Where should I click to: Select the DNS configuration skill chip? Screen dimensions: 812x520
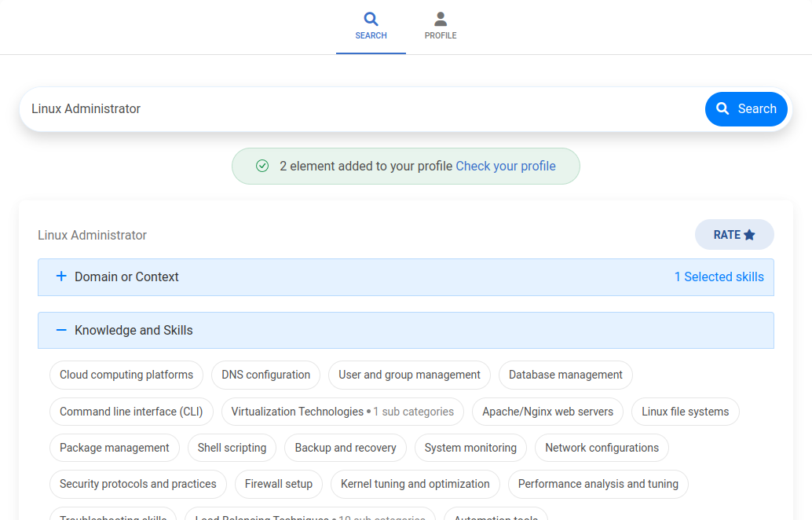265,375
